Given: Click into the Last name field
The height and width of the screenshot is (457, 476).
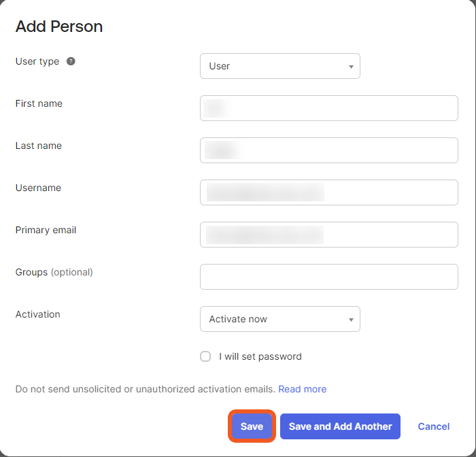Looking at the screenshot, I should (x=328, y=150).
